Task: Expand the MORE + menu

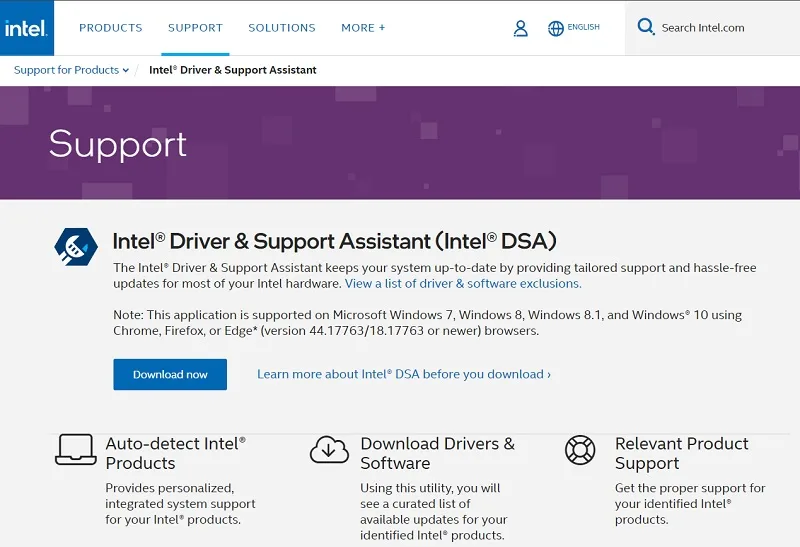Action: (363, 28)
